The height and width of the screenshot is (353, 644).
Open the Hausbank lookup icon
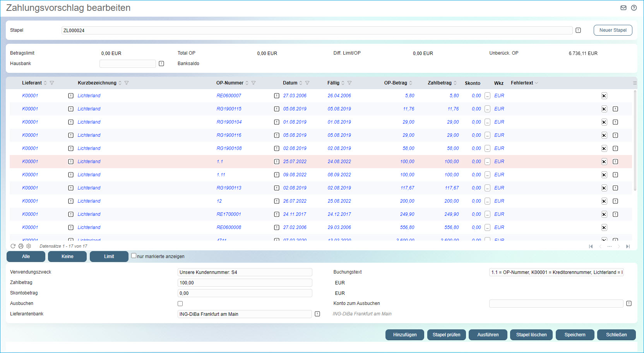click(161, 64)
